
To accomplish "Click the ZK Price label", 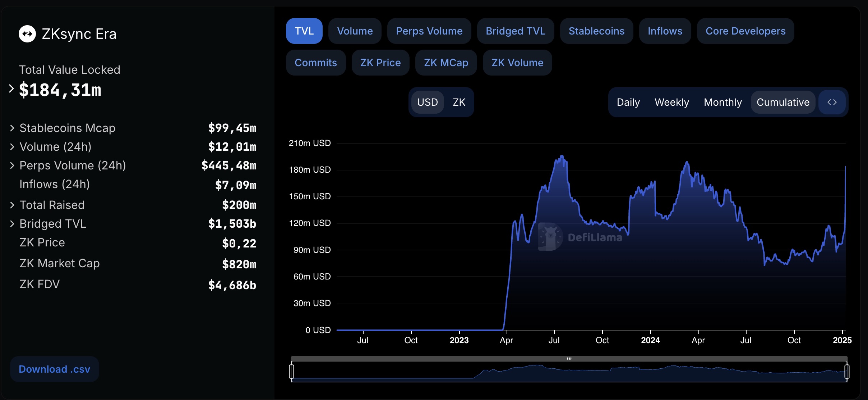I will (x=42, y=242).
